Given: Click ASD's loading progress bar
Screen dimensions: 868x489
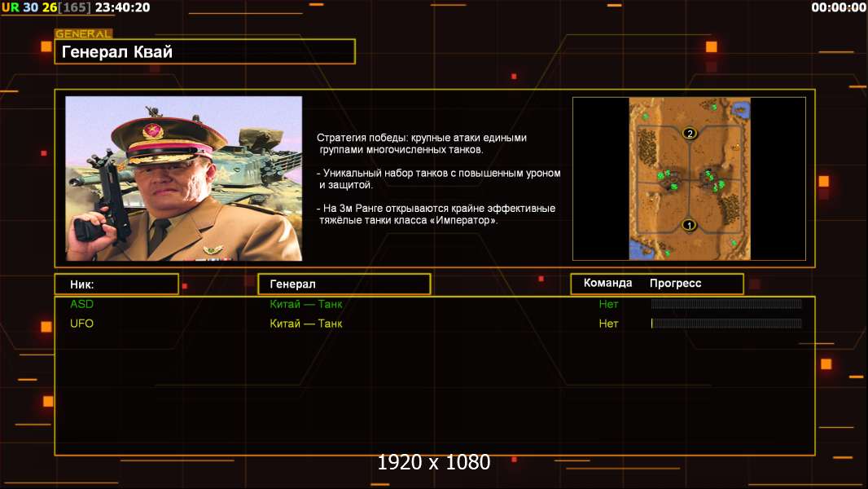Looking at the screenshot, I should (x=726, y=303).
